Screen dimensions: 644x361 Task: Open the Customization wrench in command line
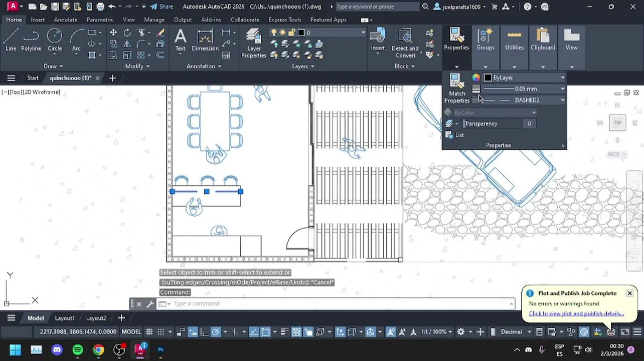[149, 303]
